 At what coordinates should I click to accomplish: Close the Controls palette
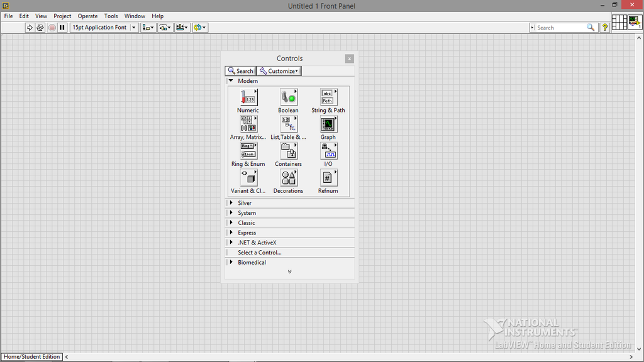350,58
